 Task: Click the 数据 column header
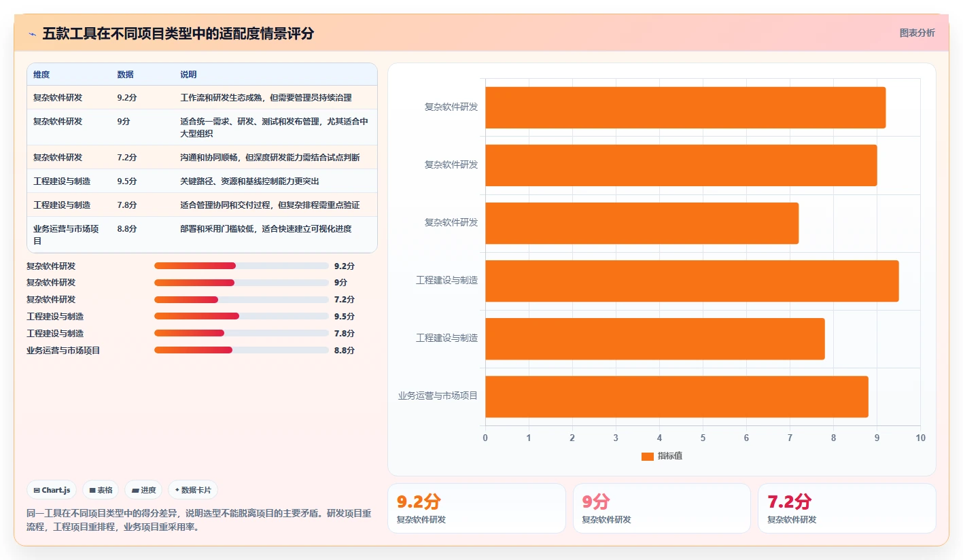125,75
